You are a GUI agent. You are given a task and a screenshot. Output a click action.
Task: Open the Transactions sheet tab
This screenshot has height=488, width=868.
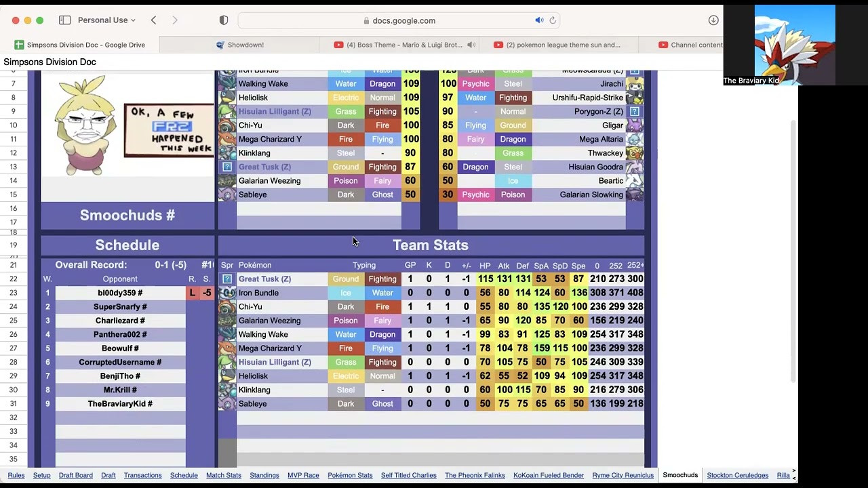(x=143, y=475)
